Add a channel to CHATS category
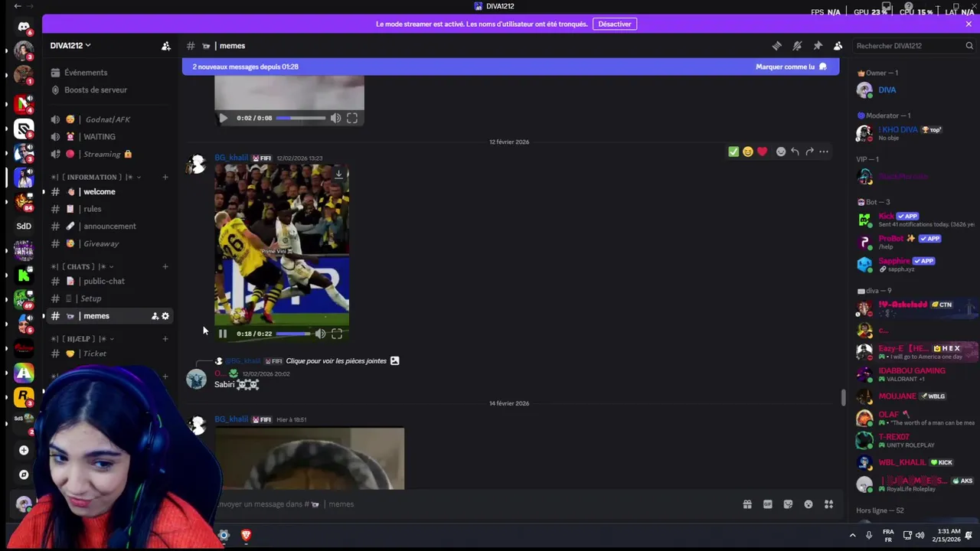This screenshot has width=980, height=551. click(165, 266)
